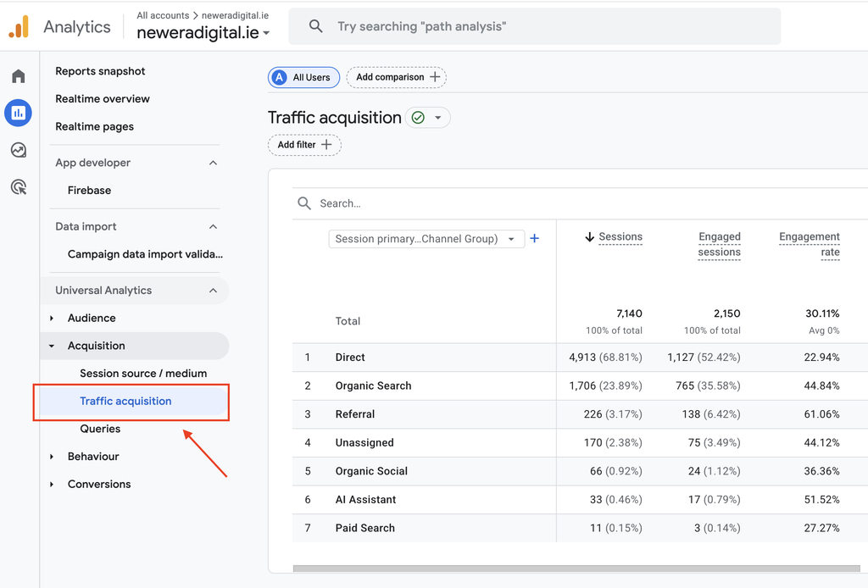Click the plus icon to add dimension
This screenshot has height=588, width=868.
coord(534,238)
